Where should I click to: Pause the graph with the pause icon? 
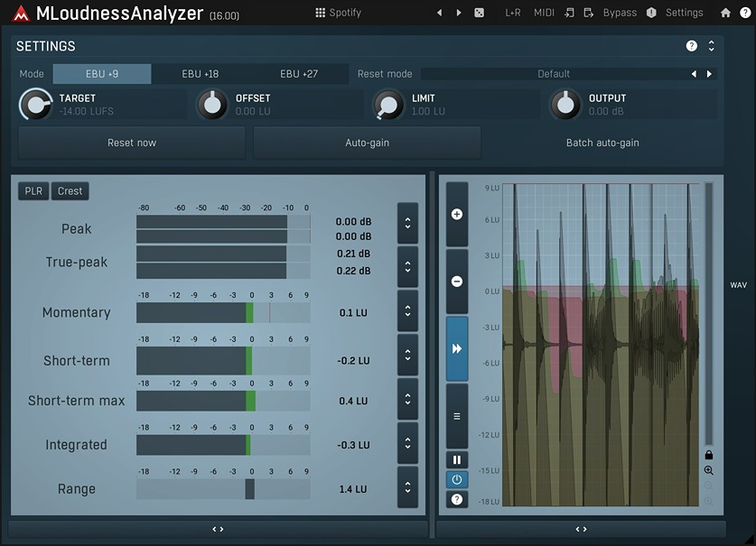[456, 459]
